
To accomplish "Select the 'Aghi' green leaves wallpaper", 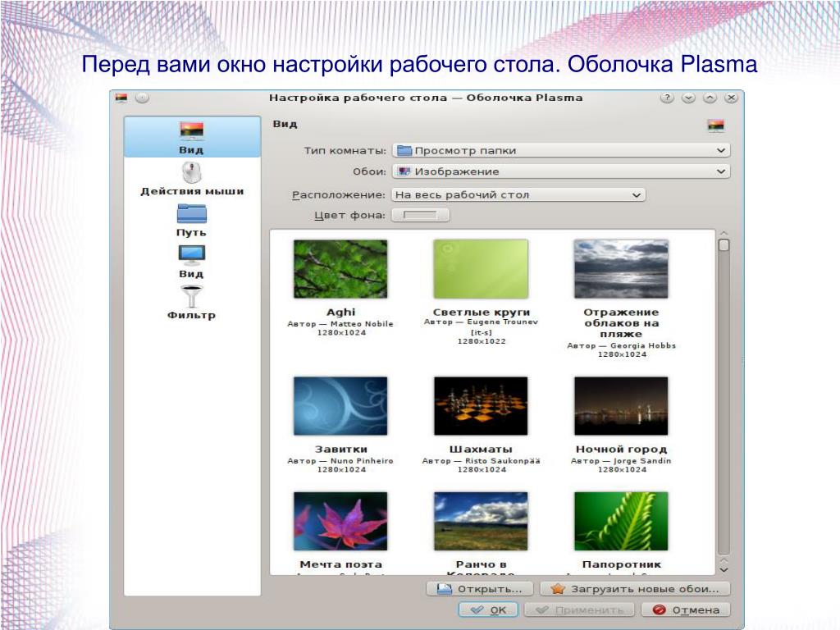I will tap(340, 269).
